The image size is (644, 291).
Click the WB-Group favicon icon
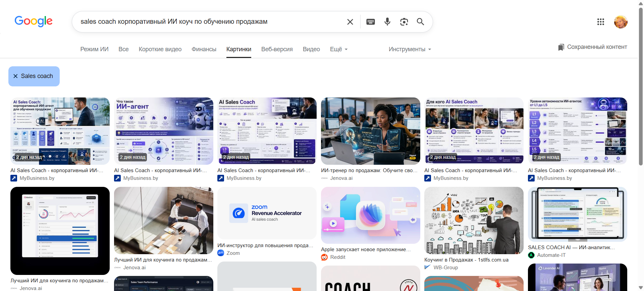click(x=428, y=267)
